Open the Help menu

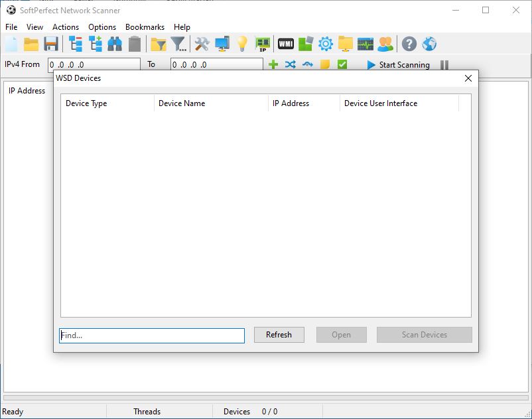coord(182,27)
